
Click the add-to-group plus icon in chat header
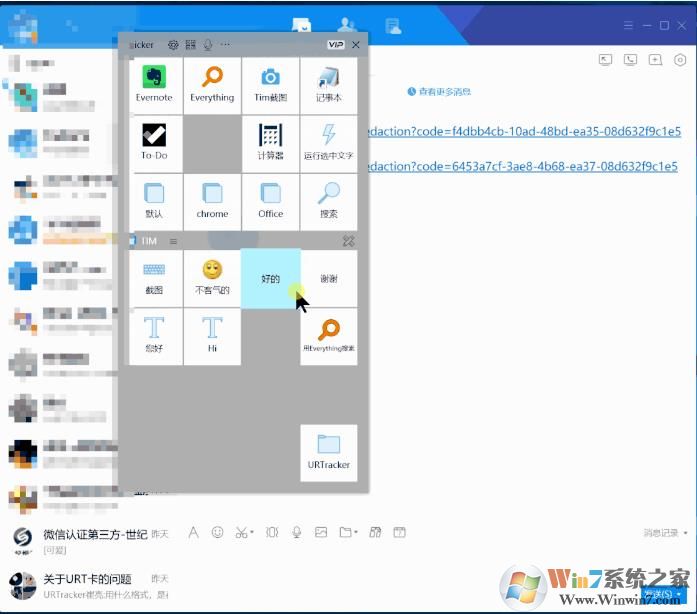click(655, 60)
